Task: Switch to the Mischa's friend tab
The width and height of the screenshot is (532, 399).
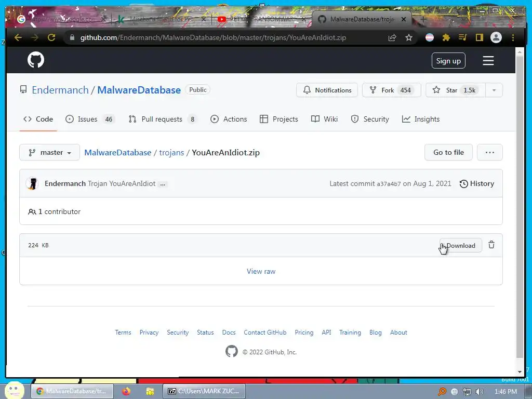Action: [161, 19]
